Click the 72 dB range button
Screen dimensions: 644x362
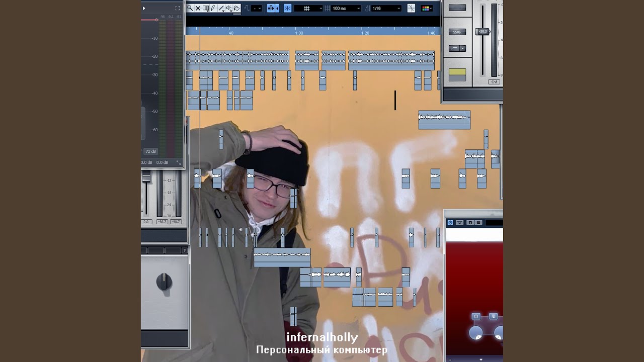pos(150,151)
